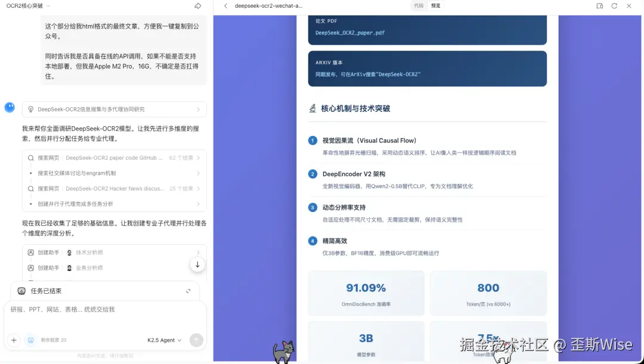Expand the 搜索社交媒体讨论与engram机制 row chevron

pos(199,173)
